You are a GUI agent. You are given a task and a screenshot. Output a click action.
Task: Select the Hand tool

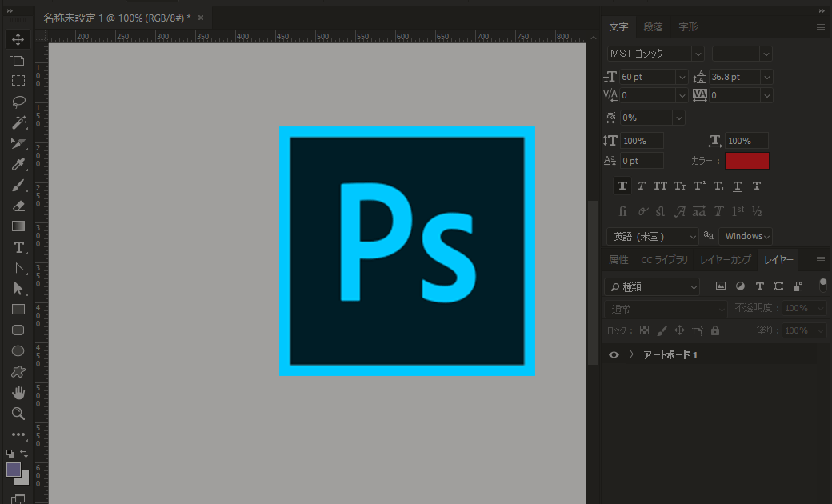(18, 393)
